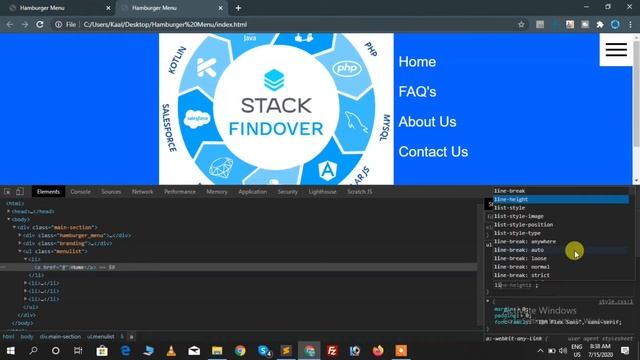Open Sublime Text from the taskbar
This screenshot has width=640, height=360.
click(x=286, y=351)
